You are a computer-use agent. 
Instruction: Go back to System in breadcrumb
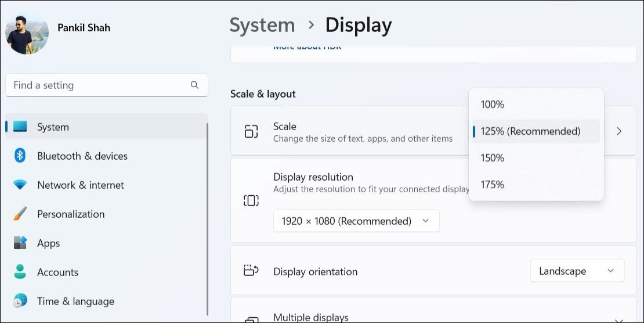262,25
